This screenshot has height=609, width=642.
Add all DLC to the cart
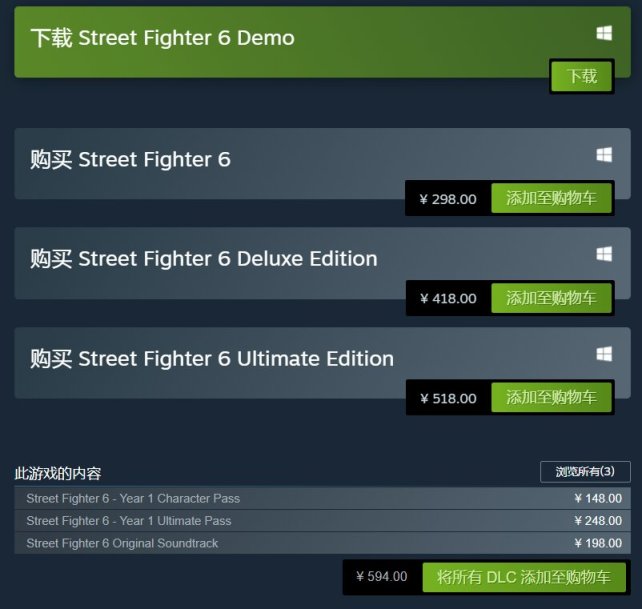[524, 577]
